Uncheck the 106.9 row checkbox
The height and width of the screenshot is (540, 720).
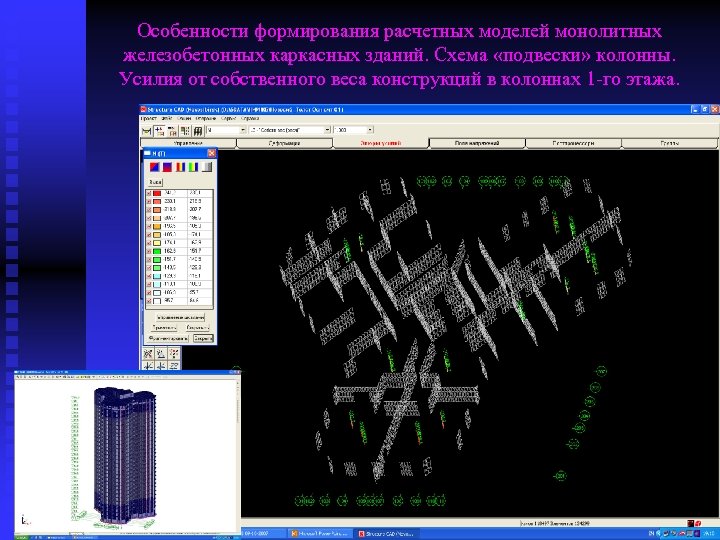pyautogui.click(x=149, y=292)
